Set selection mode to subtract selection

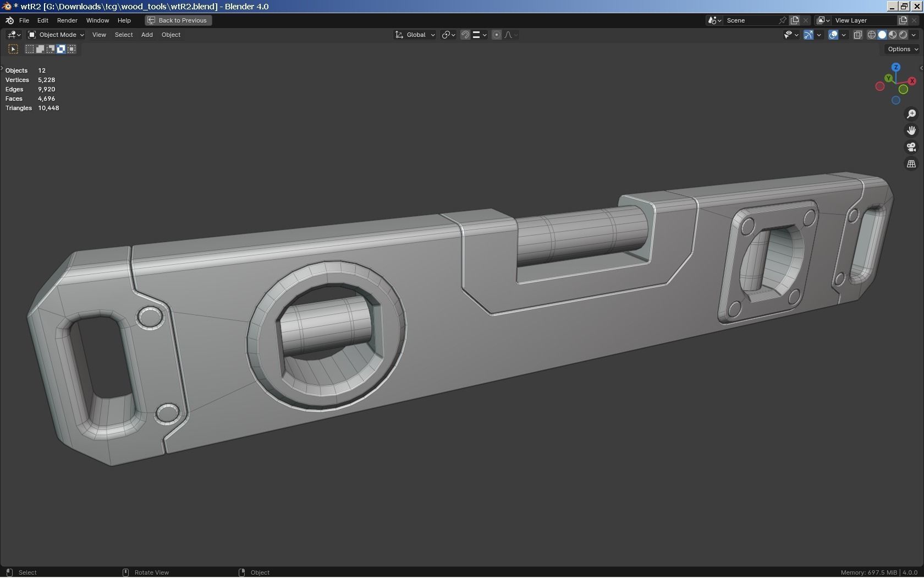point(51,49)
